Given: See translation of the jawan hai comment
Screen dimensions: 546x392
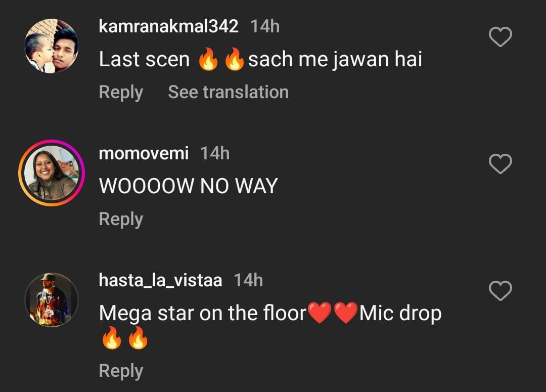Looking at the screenshot, I should point(228,92).
